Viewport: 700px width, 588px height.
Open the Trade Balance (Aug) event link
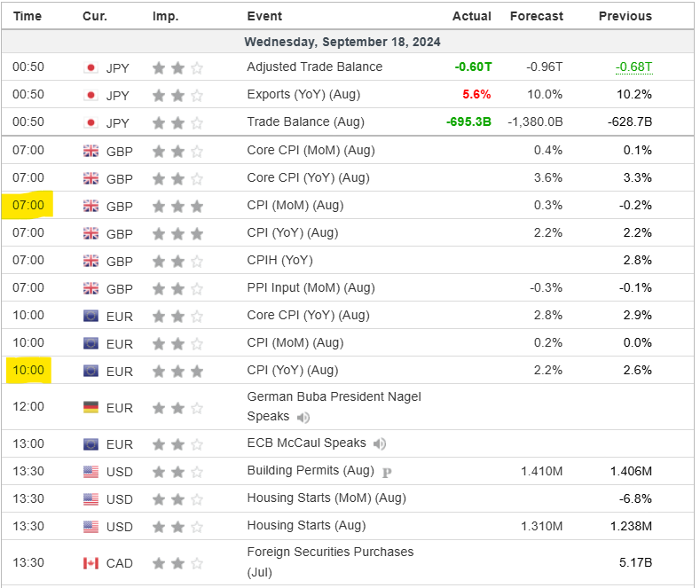click(305, 122)
